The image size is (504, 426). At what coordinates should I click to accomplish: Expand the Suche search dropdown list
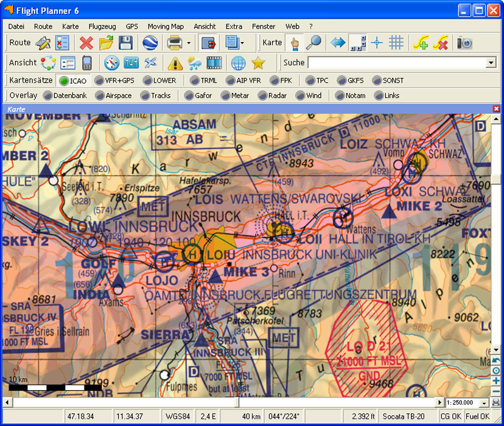pyautogui.click(x=491, y=63)
